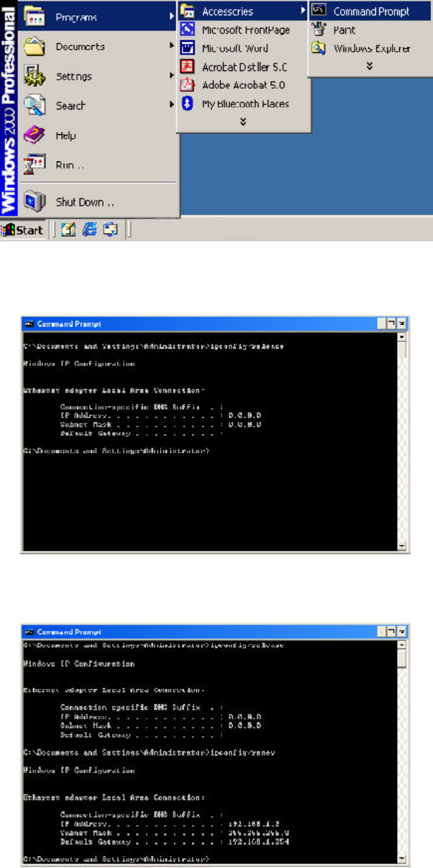
Task: Click system icon of Command Prompt showing 192.168.1.2
Action: click(30, 632)
